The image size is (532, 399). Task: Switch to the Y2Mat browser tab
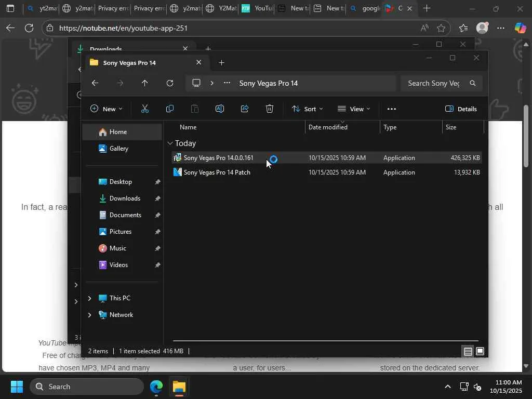[x=221, y=8]
